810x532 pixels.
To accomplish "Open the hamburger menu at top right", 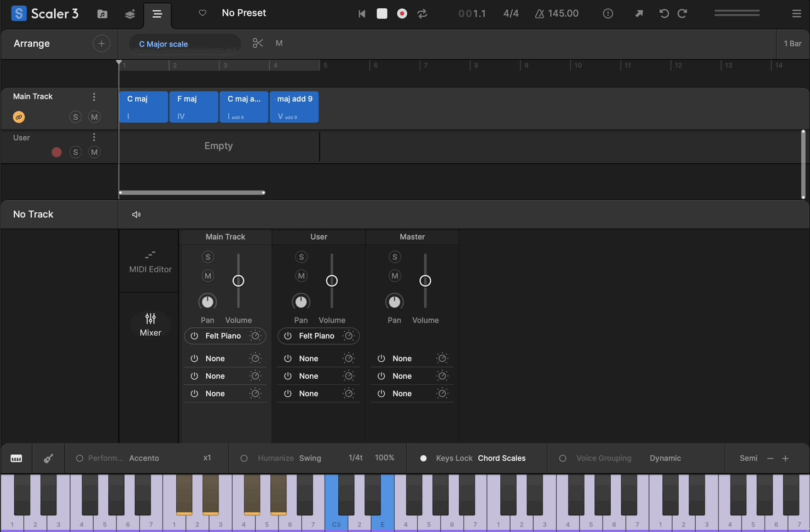I will point(796,14).
